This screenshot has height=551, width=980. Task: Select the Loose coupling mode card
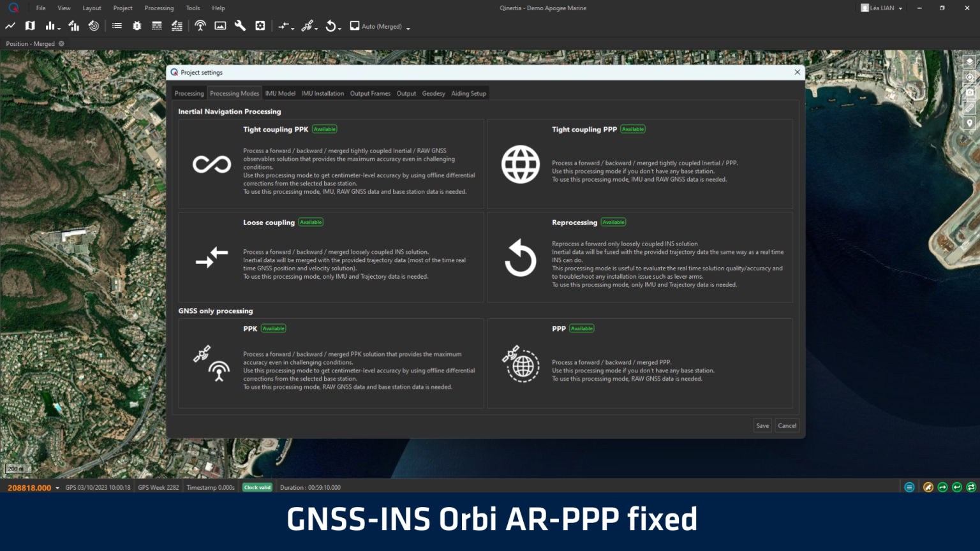(x=331, y=257)
